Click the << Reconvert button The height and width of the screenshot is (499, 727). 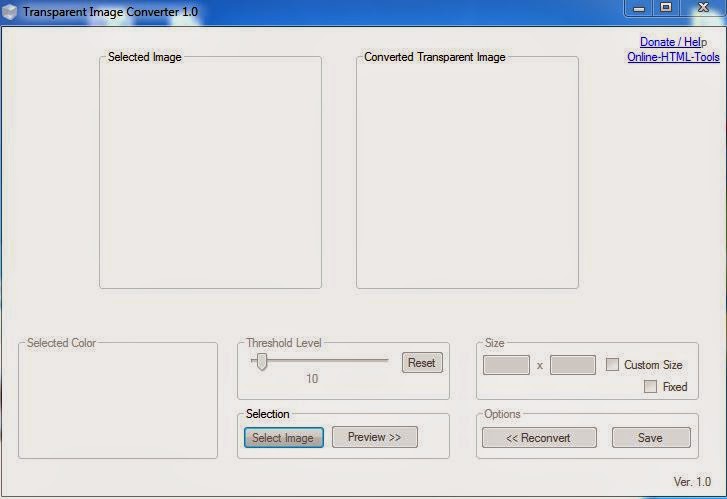(x=539, y=437)
